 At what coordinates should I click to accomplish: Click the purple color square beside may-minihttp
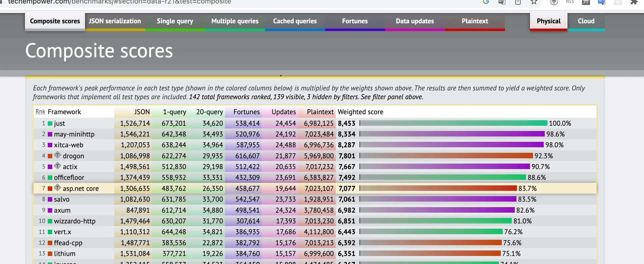tap(50, 134)
